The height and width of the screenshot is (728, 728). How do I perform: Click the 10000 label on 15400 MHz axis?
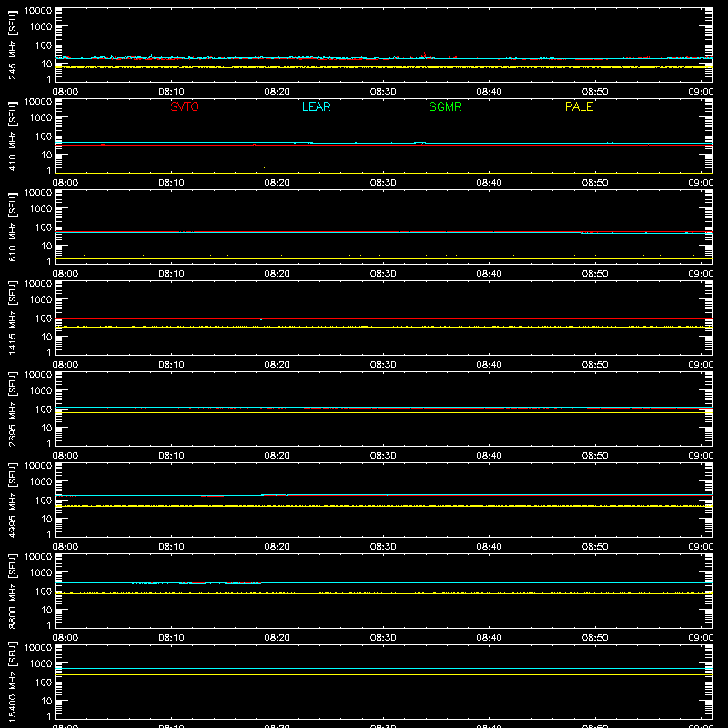pyautogui.click(x=38, y=648)
